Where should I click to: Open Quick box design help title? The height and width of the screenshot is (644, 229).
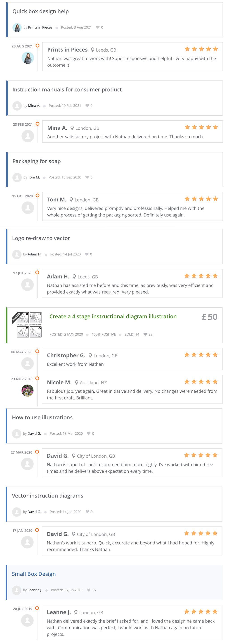click(x=40, y=12)
